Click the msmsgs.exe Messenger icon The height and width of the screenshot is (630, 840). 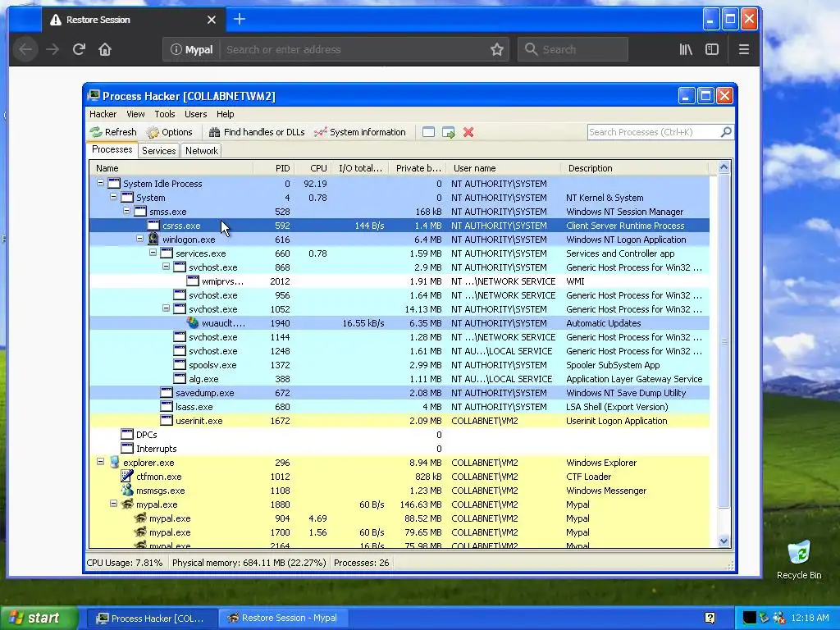tap(127, 490)
